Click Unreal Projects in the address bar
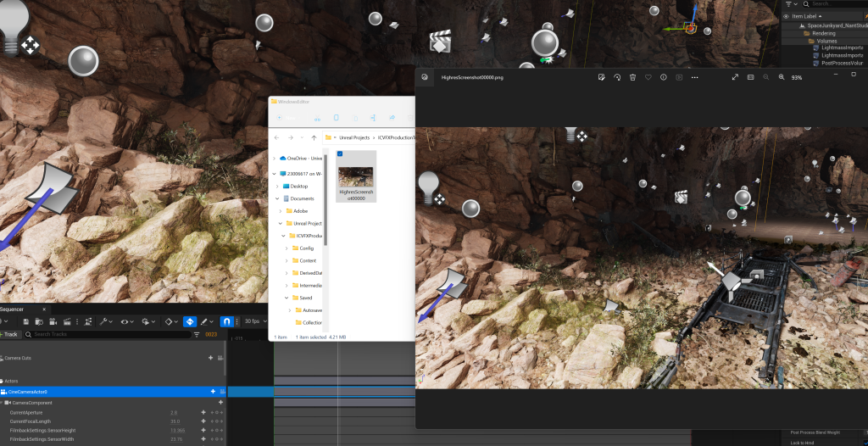868x446 pixels. coord(353,137)
